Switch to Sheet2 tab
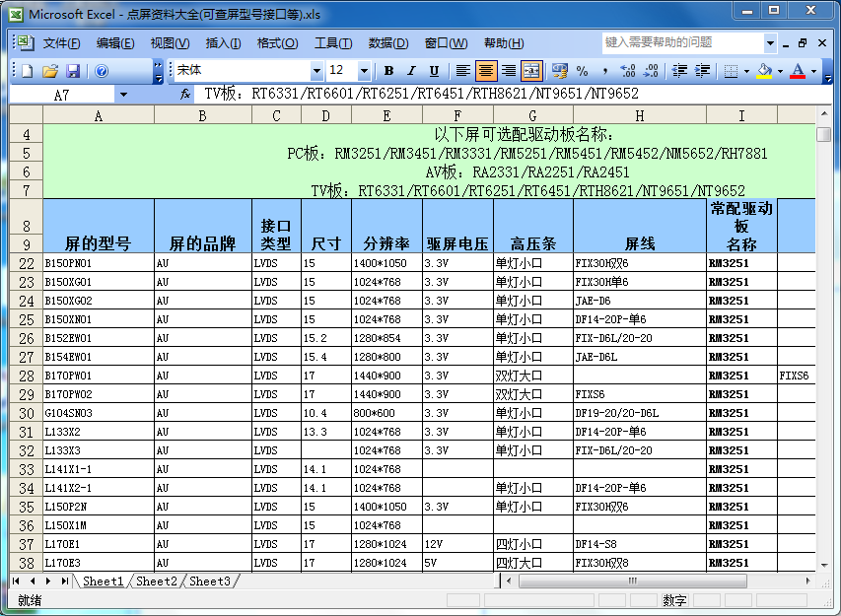Image resolution: width=841 pixels, height=616 pixels. [x=156, y=582]
